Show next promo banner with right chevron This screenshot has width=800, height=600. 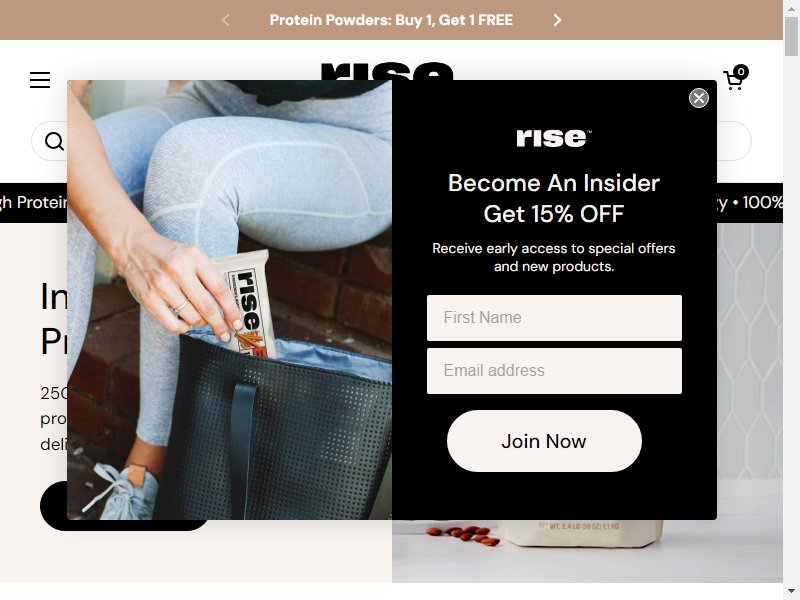pos(557,20)
